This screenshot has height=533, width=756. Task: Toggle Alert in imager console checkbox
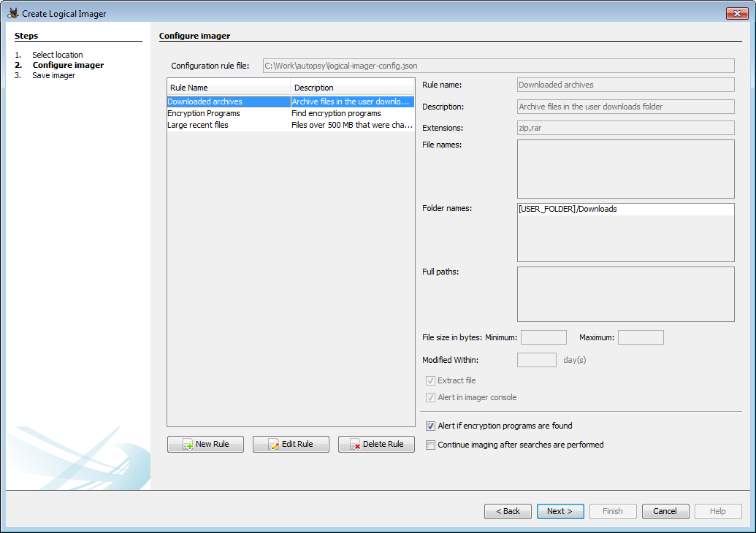430,398
